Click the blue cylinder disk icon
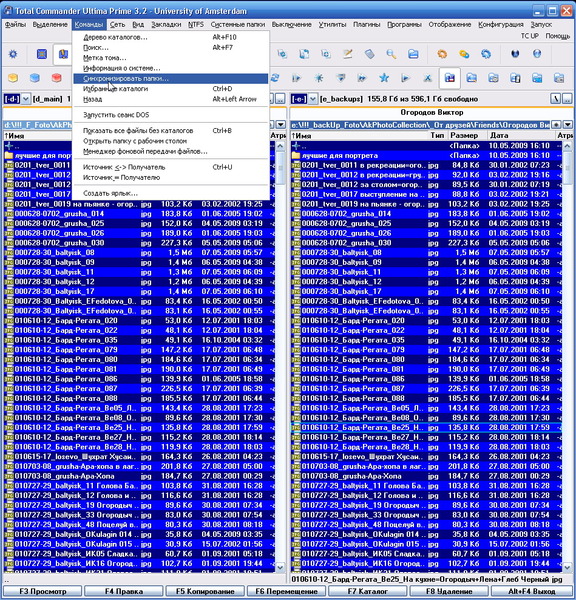576x600 pixels. click(x=35, y=78)
